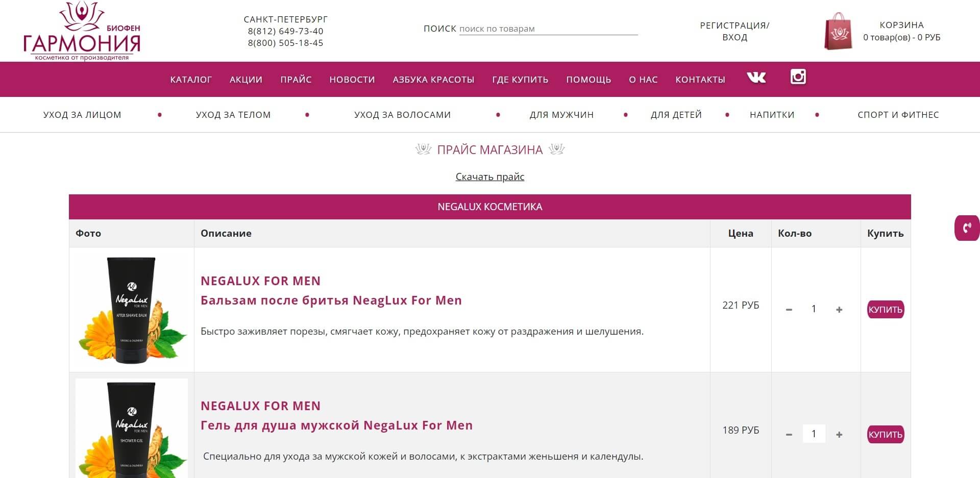Open the VK social network icon
This screenshot has width=980, height=478.
(756, 77)
